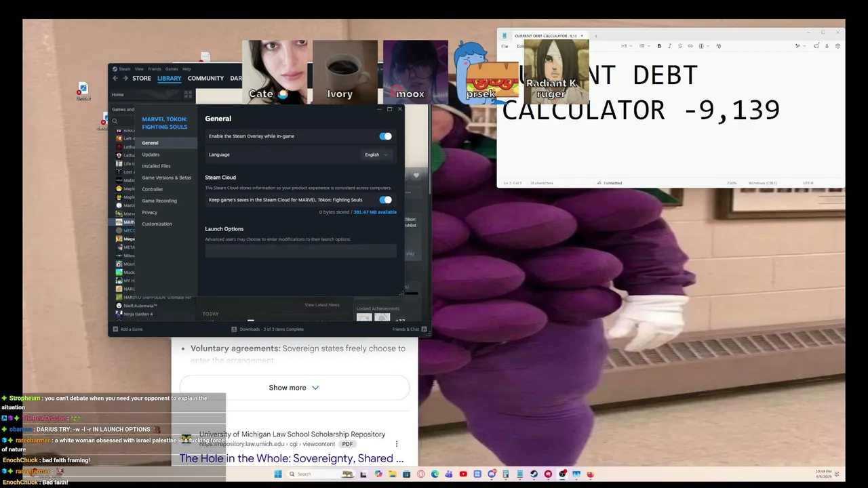Screen dimensions: 868x488
Task: Open the View menu in Steam
Action: 139,68
